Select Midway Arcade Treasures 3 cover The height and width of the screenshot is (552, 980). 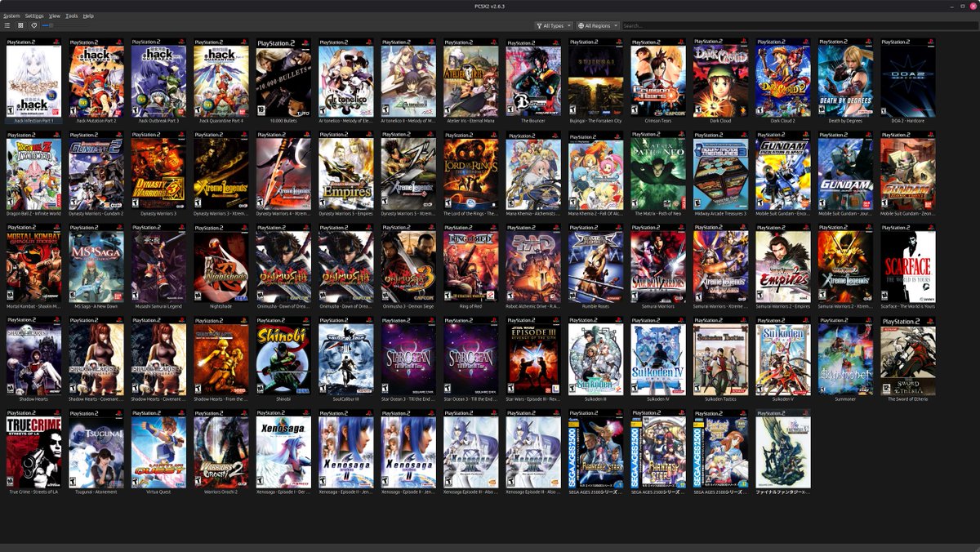pos(721,171)
